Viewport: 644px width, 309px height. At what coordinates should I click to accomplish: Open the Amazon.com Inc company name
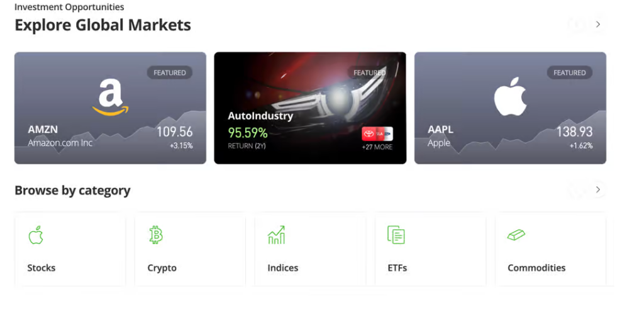coord(60,143)
